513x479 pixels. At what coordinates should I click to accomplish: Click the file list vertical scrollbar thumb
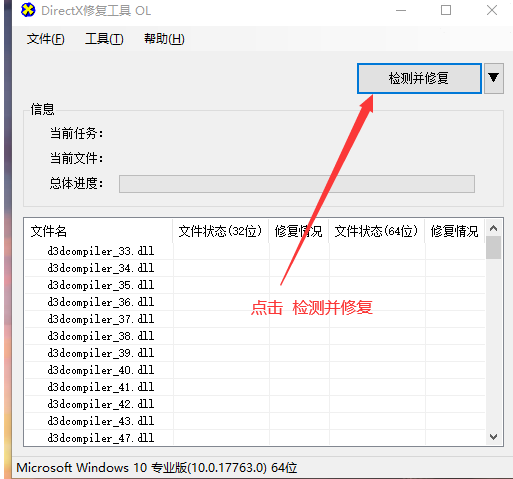coord(494,248)
